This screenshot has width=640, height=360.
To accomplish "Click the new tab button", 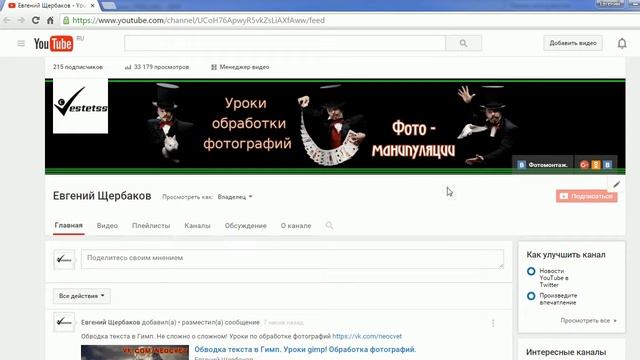I will (x=109, y=6).
